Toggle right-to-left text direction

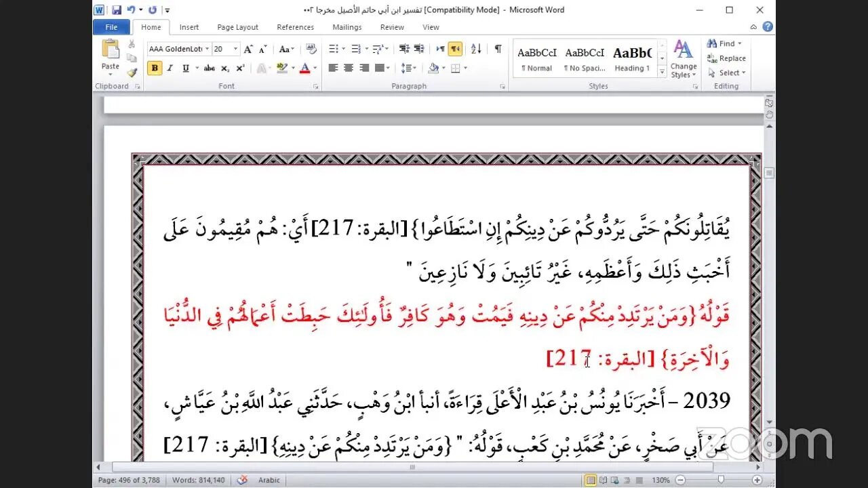pyautogui.click(x=455, y=49)
